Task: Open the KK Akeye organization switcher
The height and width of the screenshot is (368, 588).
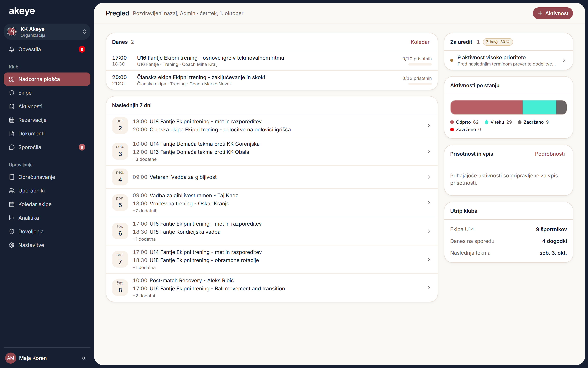Action: coord(47,32)
